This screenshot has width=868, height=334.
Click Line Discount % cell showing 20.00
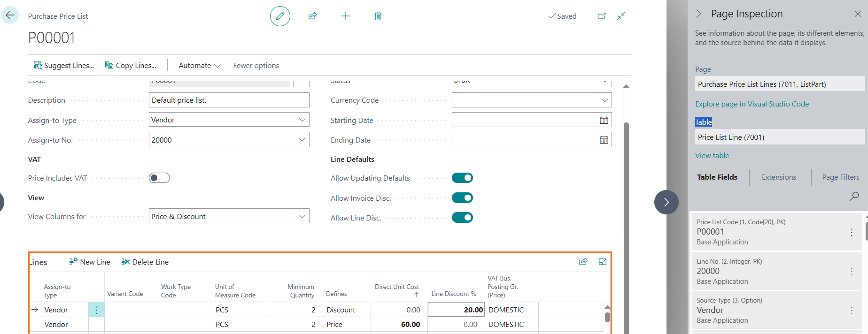point(456,310)
